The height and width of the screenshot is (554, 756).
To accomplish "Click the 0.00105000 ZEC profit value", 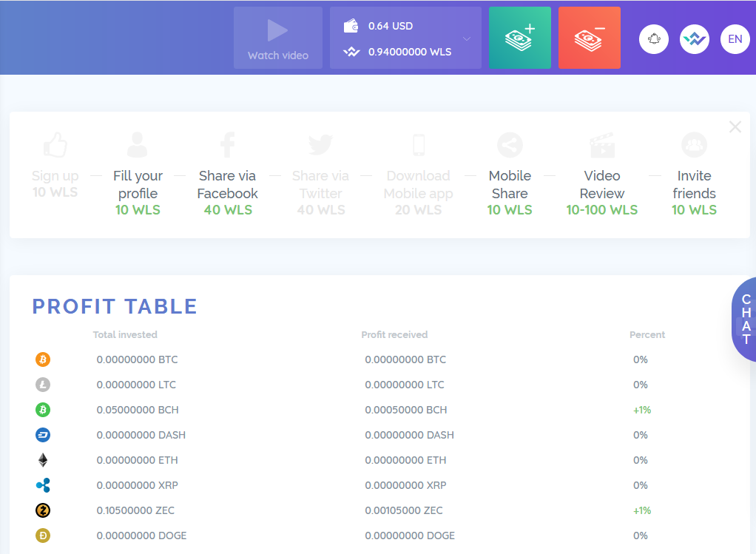I will point(404,510).
